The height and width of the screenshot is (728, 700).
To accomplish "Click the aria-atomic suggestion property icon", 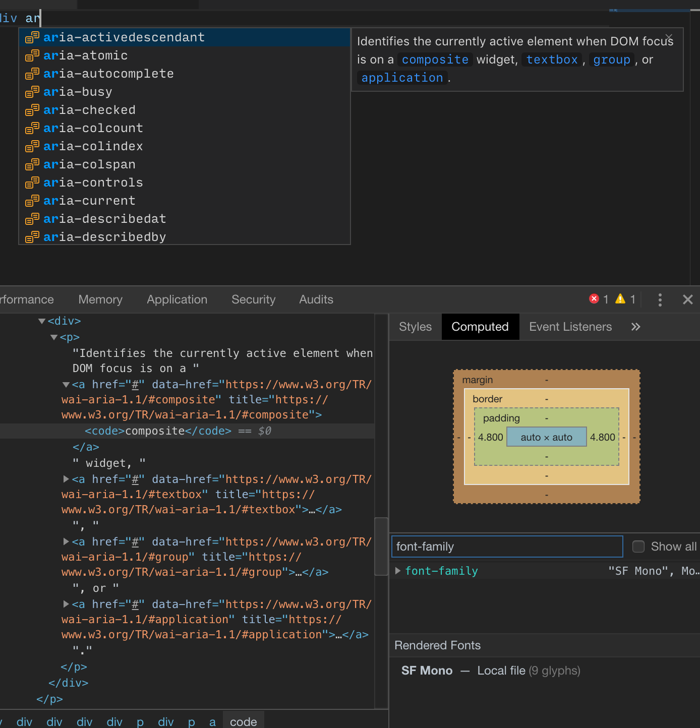I will (32, 55).
